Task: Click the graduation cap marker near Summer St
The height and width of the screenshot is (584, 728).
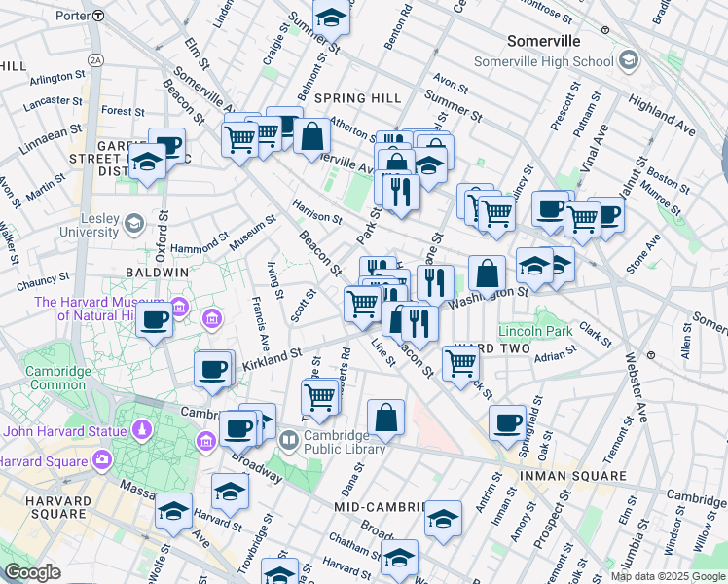Action: pos(331,18)
